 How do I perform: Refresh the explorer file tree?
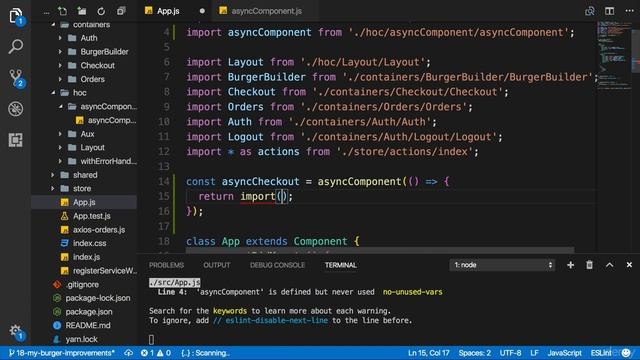pyautogui.click(x=101, y=11)
